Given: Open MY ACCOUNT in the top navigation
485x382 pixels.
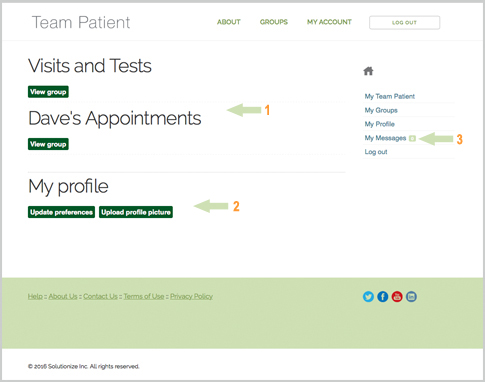Looking at the screenshot, I should pos(329,22).
